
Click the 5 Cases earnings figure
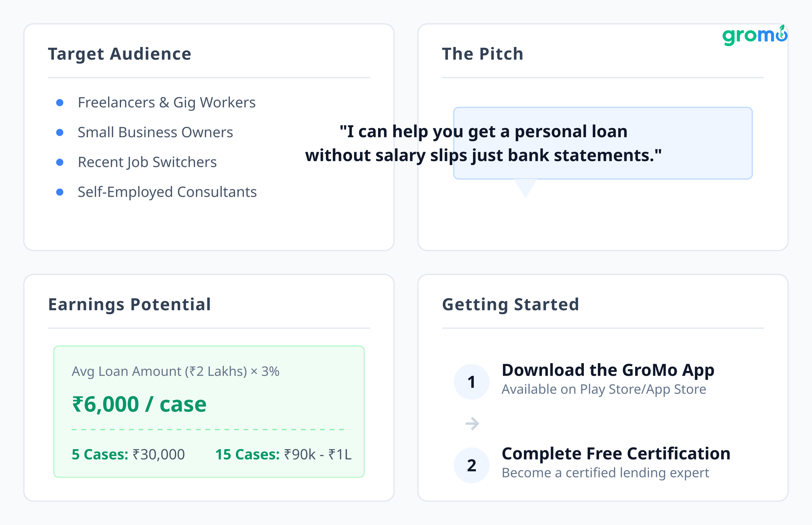click(128, 455)
